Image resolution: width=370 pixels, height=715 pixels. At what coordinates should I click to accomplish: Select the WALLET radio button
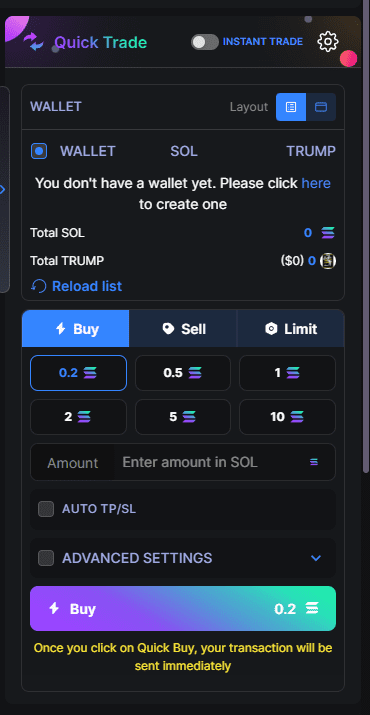pyautogui.click(x=39, y=151)
